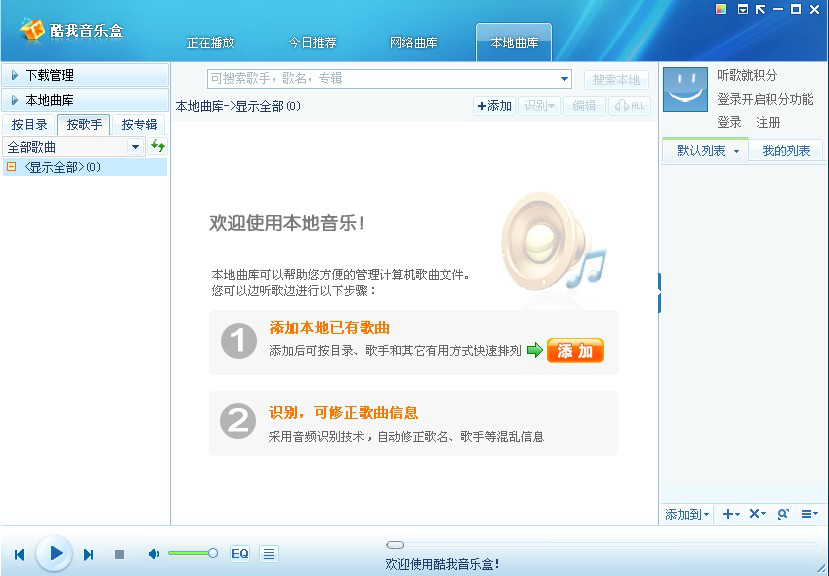Screen dimensions: 829x576
Task: Switch to mini mode arrow icon
Action: click(760, 9)
